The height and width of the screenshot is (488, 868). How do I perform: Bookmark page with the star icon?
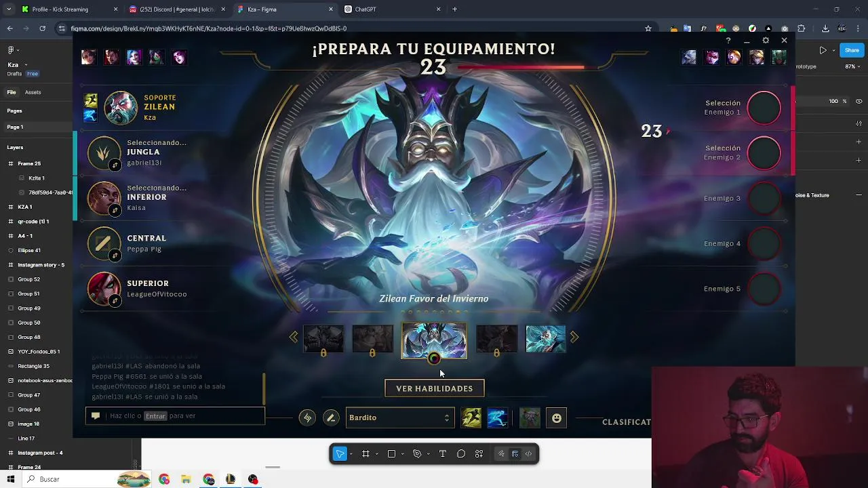648,28
